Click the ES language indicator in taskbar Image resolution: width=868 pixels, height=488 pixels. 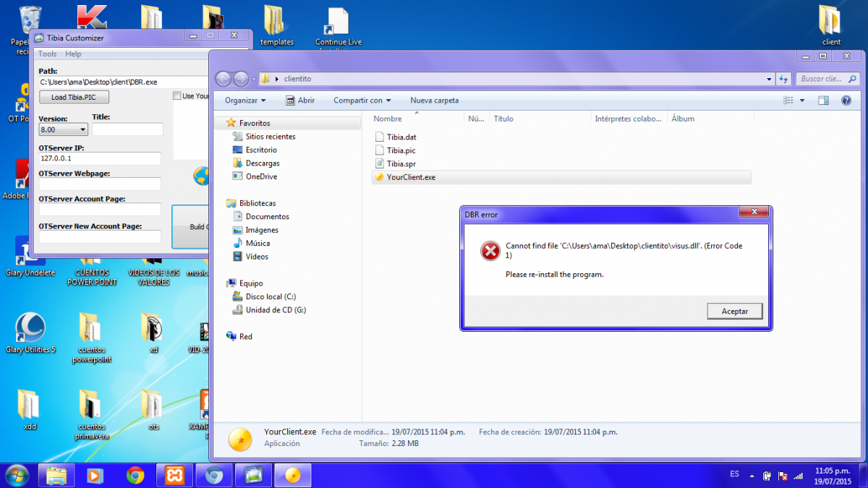pyautogui.click(x=734, y=474)
